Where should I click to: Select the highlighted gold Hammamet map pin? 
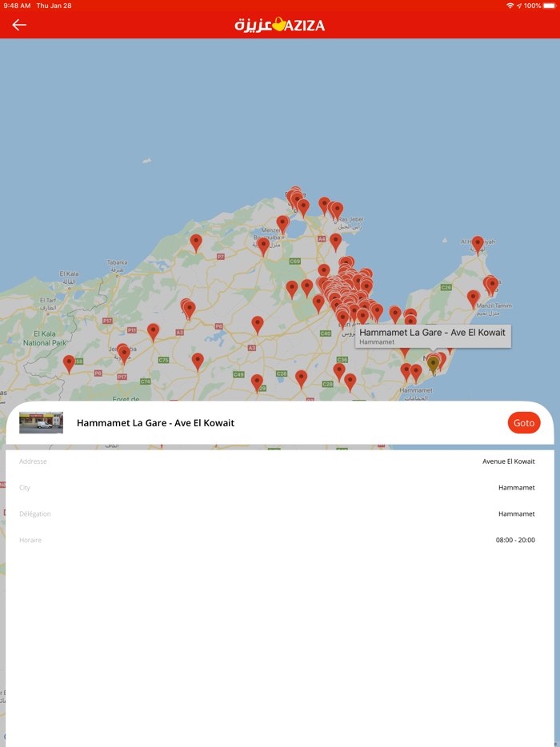click(433, 364)
